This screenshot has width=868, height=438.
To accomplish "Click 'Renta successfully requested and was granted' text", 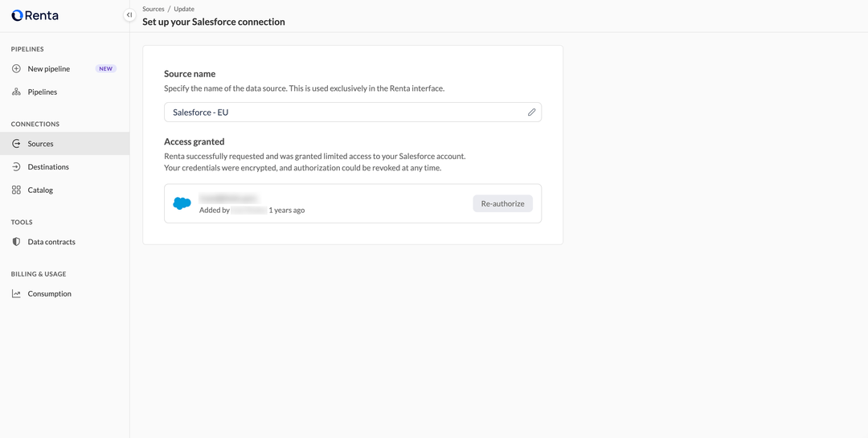I will (x=315, y=157).
